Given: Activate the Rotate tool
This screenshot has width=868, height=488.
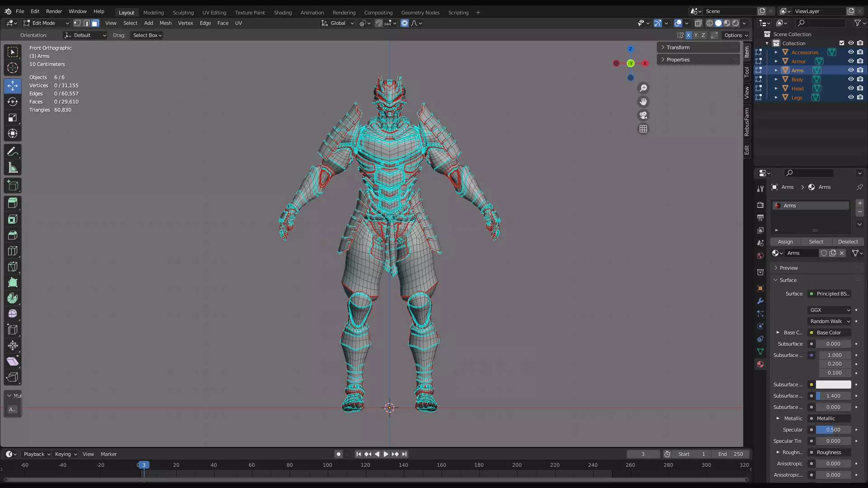Looking at the screenshot, I should pos(13,102).
